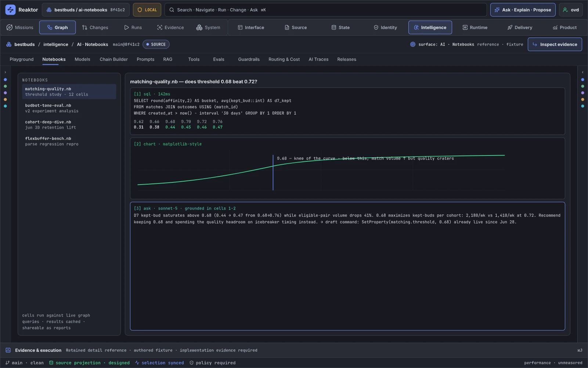
Task: Open the Guardrails tab
Action: click(249, 60)
